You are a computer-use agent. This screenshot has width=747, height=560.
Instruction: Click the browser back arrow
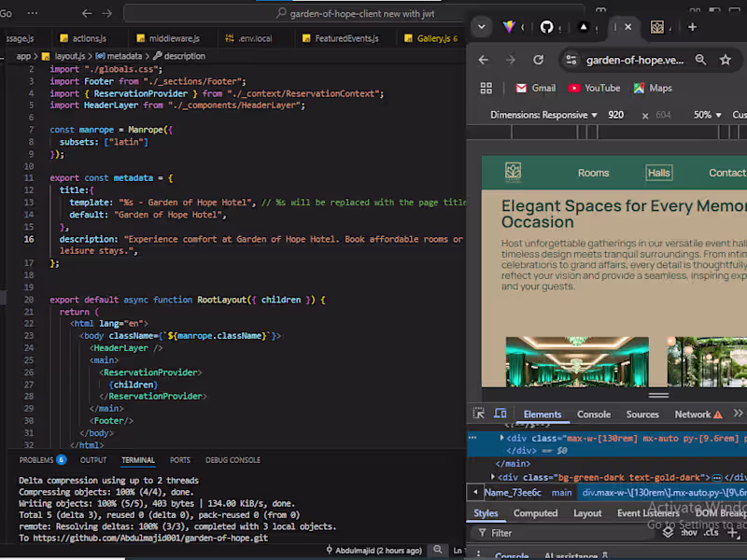click(483, 58)
